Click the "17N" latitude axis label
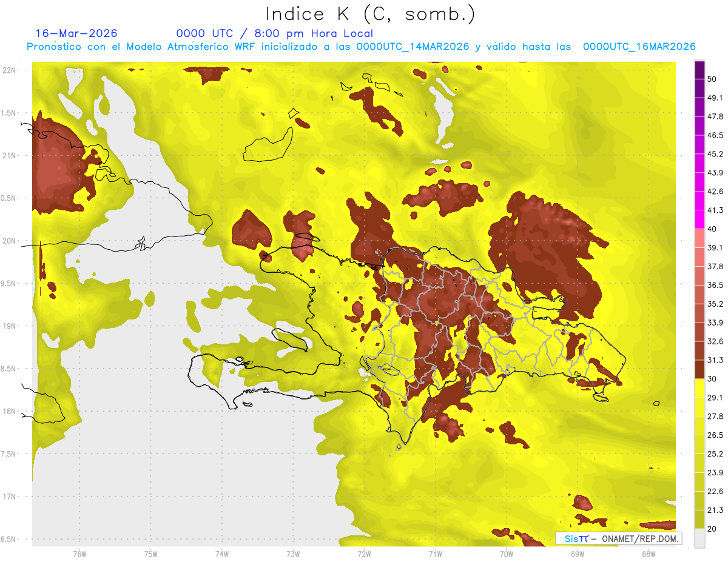This screenshot has height=562, width=728. [8, 497]
